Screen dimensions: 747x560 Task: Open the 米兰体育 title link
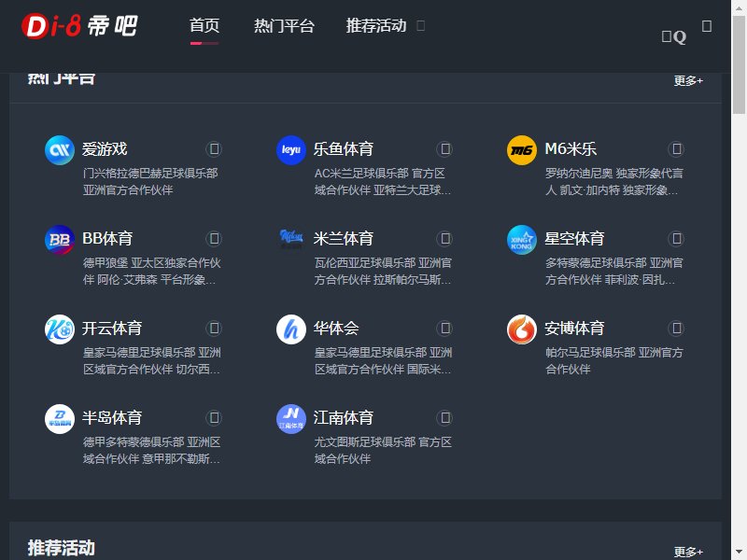tap(344, 239)
